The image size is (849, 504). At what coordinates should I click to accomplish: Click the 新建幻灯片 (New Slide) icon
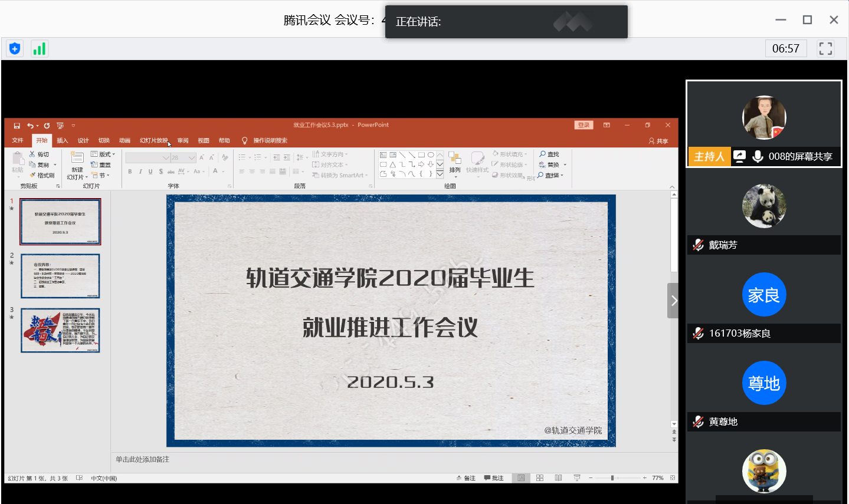[77, 157]
